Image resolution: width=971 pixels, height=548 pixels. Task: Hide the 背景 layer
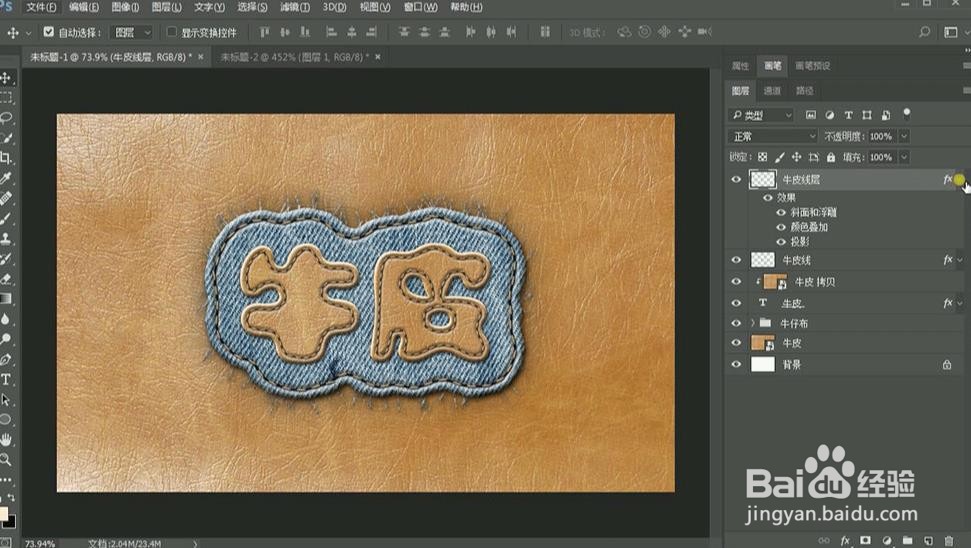click(x=736, y=365)
